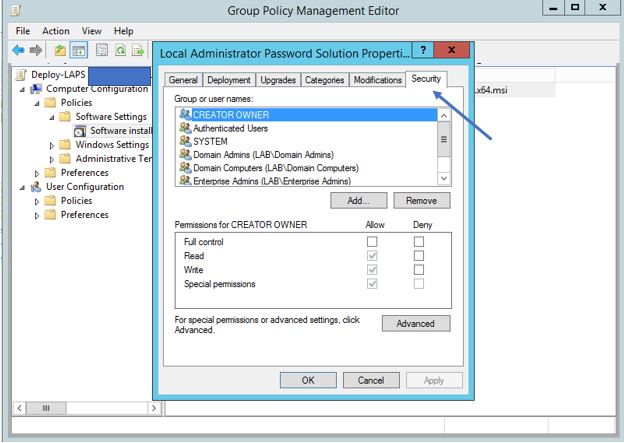Click the Back arrow toolbar icon
Image resolution: width=624 pixels, height=443 pixels.
18,51
